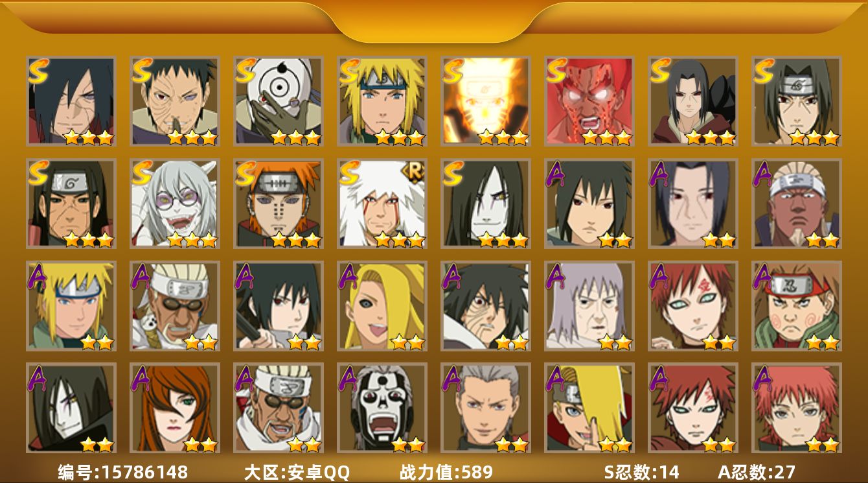The width and height of the screenshot is (868, 483).
Task: Select red-haired Sasori in the last slot
Action: tap(797, 408)
